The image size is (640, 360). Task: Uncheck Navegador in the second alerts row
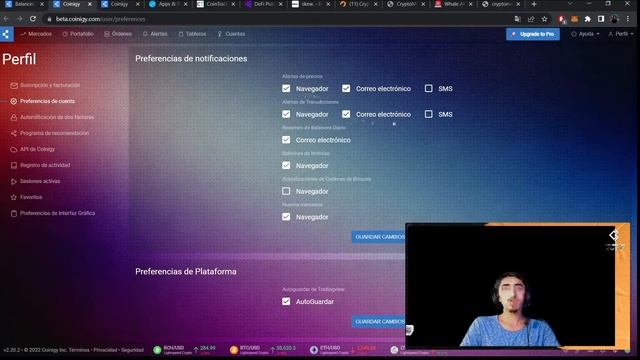286,114
